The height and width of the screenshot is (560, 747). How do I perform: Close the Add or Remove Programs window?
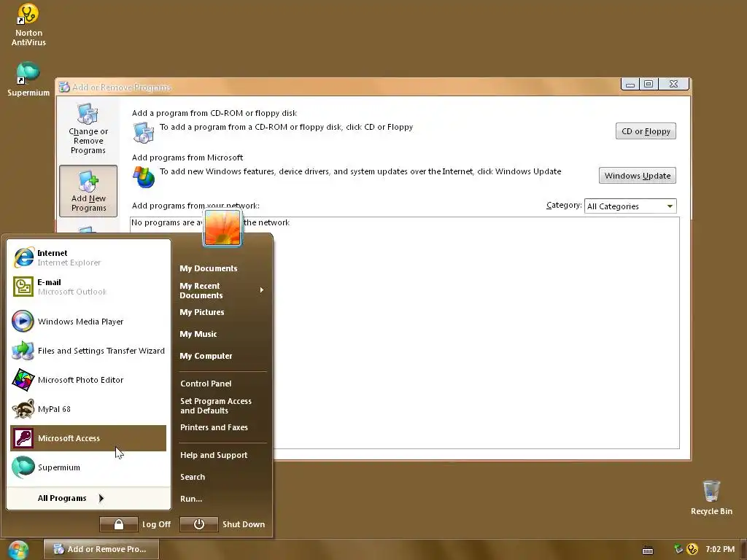(x=673, y=85)
